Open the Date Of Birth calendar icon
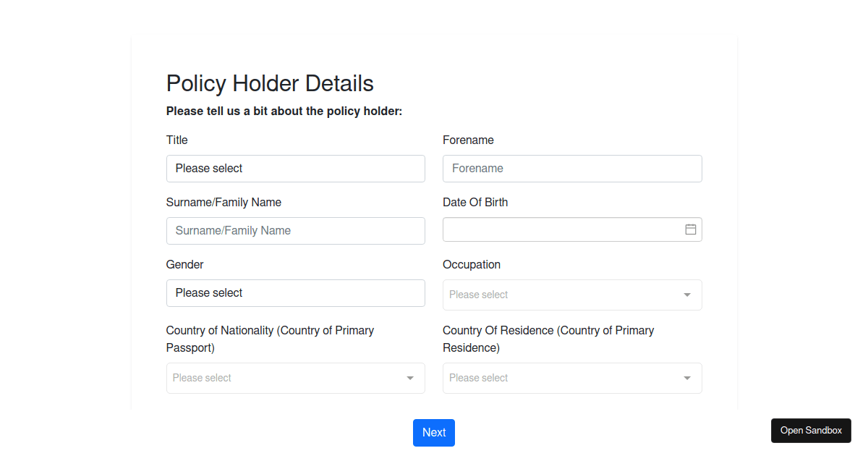868x456 pixels. tap(691, 229)
